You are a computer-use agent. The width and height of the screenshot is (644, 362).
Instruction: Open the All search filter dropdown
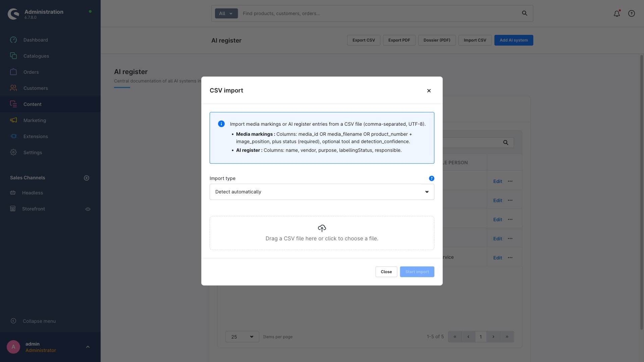click(x=226, y=13)
